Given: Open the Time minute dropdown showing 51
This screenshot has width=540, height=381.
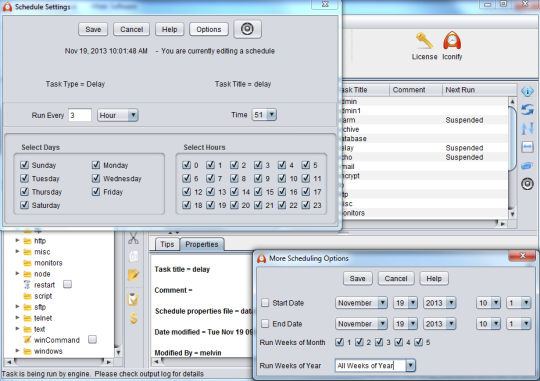Looking at the screenshot, I should click(264, 115).
